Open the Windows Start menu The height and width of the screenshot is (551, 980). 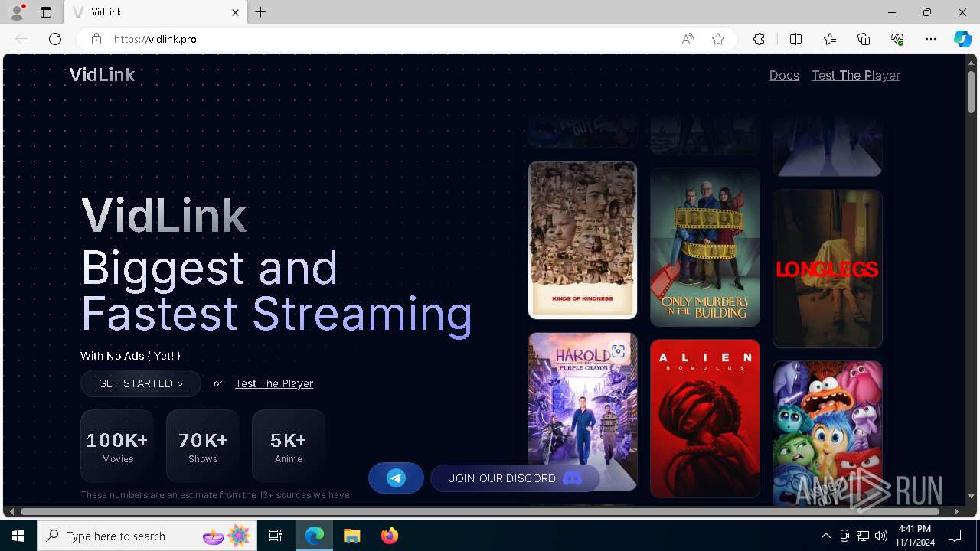pos(18,536)
